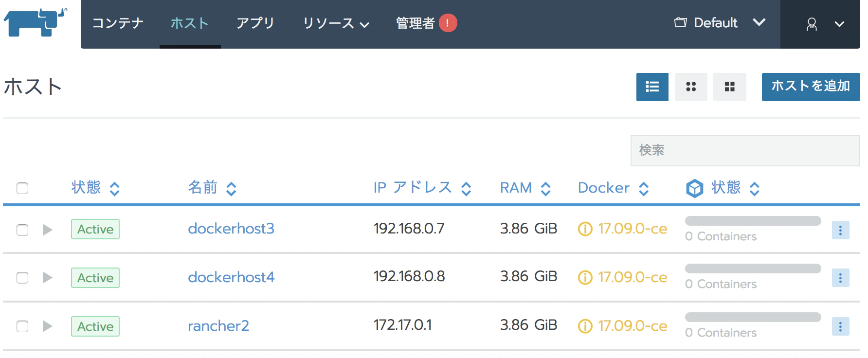Viewport: 868px width, 358px height.
Task: Click the Rancher cow logo
Action: click(35, 22)
